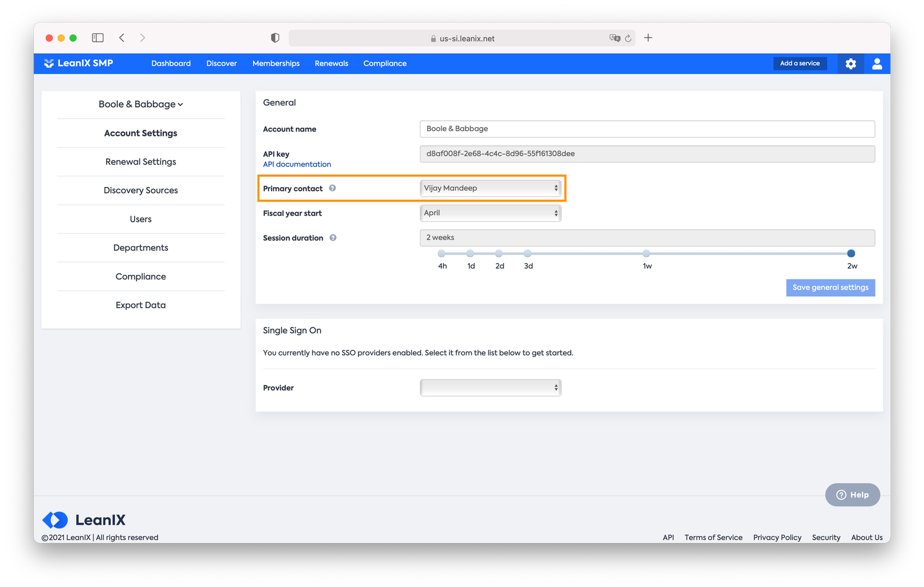Click the API key field
The width and height of the screenshot is (924, 587).
pos(647,154)
